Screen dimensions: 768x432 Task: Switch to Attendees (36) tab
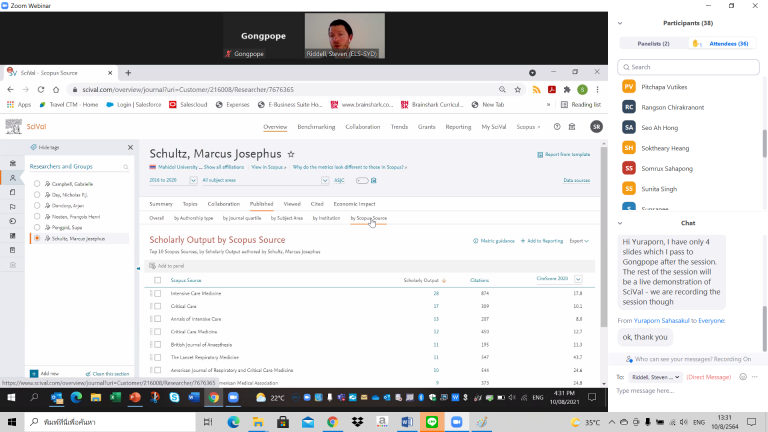(723, 44)
